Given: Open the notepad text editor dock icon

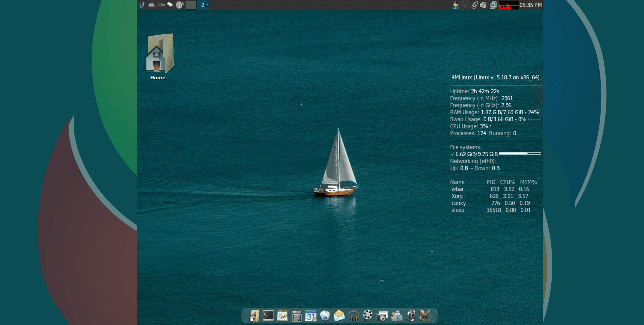Looking at the screenshot, I should [282, 316].
